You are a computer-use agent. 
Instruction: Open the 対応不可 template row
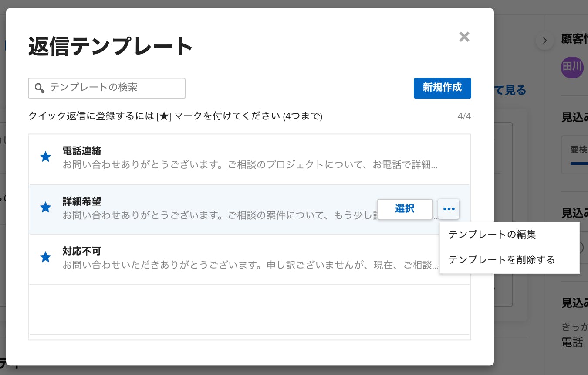pyautogui.click(x=250, y=259)
